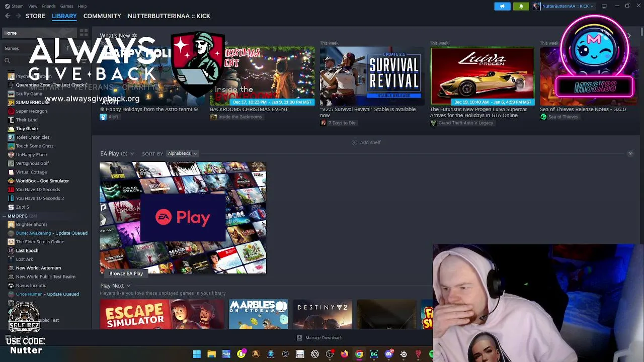The height and width of the screenshot is (362, 644).
Task: Collapse the MMORPG category
Action: click(x=4, y=216)
